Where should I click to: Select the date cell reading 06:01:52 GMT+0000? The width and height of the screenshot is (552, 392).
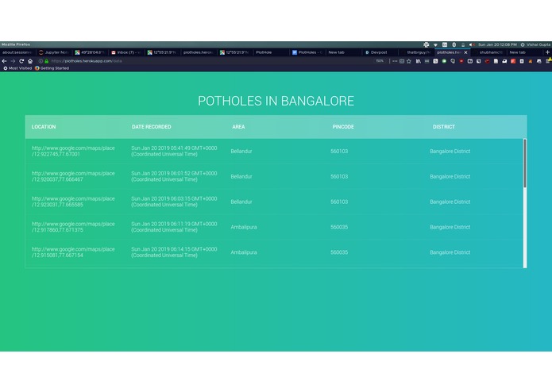point(174,176)
